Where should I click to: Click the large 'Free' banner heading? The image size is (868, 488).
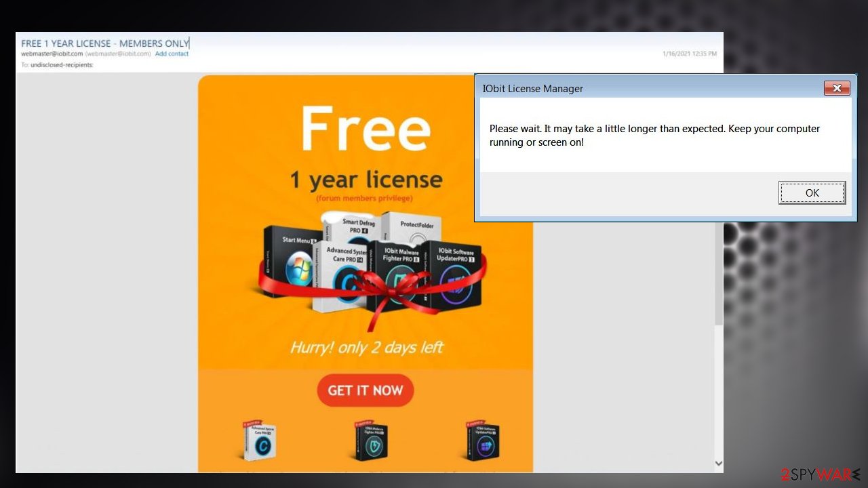pos(366,128)
